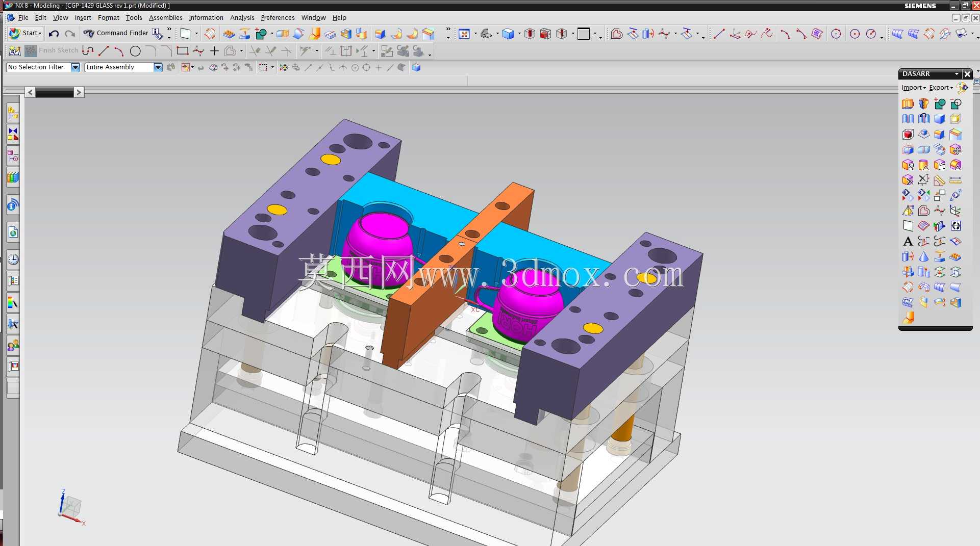980x546 pixels.
Task: Pick the sketch Line tool
Action: [104, 51]
